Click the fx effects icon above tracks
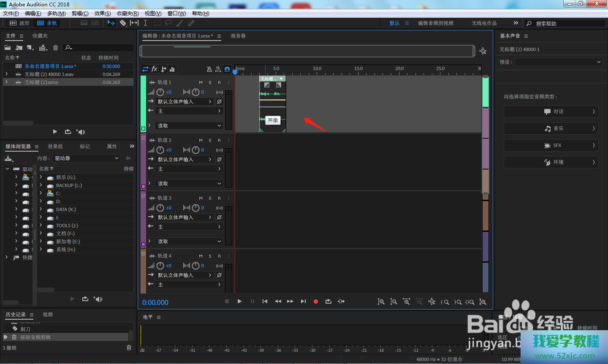Image resolution: width=608 pixels, height=364 pixels. pos(155,69)
